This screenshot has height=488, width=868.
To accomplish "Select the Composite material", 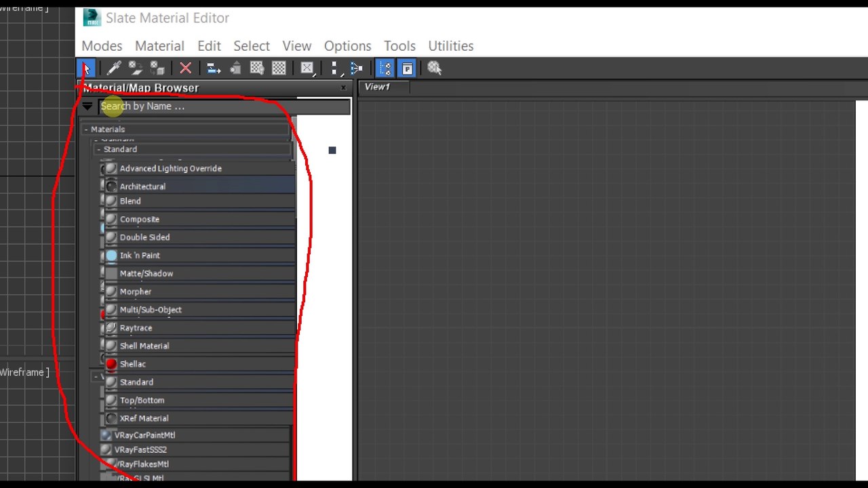I will pyautogui.click(x=198, y=220).
